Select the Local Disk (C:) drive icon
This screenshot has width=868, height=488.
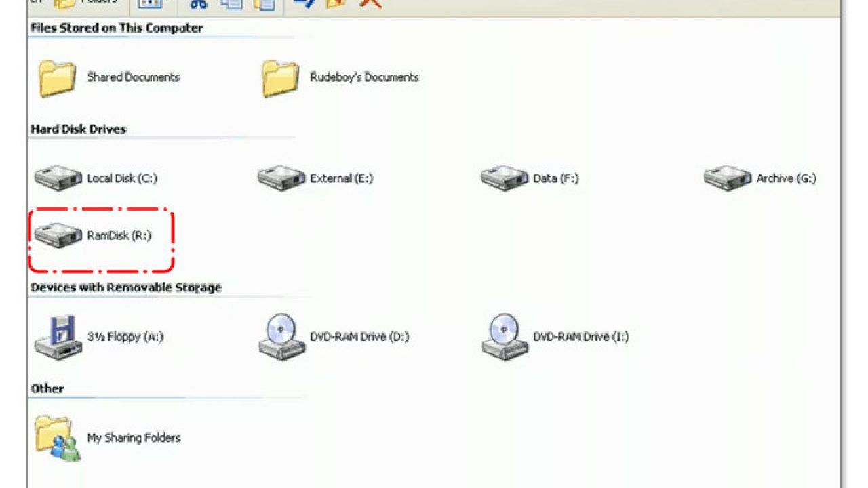[58, 178]
